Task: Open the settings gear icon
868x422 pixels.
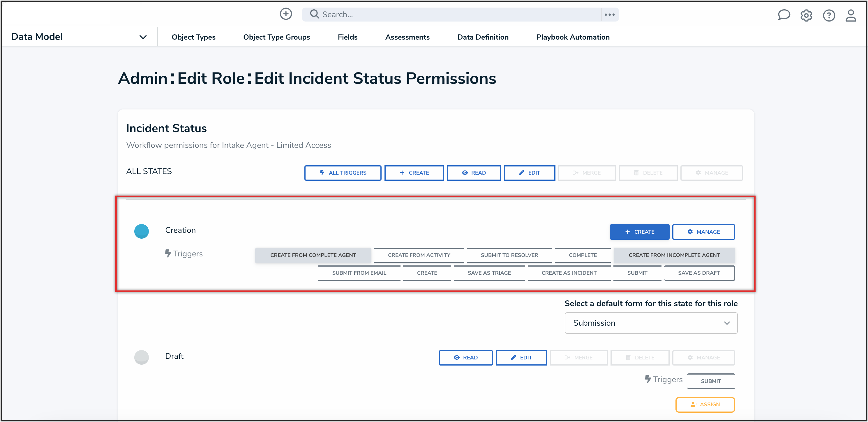Action: [x=806, y=15]
